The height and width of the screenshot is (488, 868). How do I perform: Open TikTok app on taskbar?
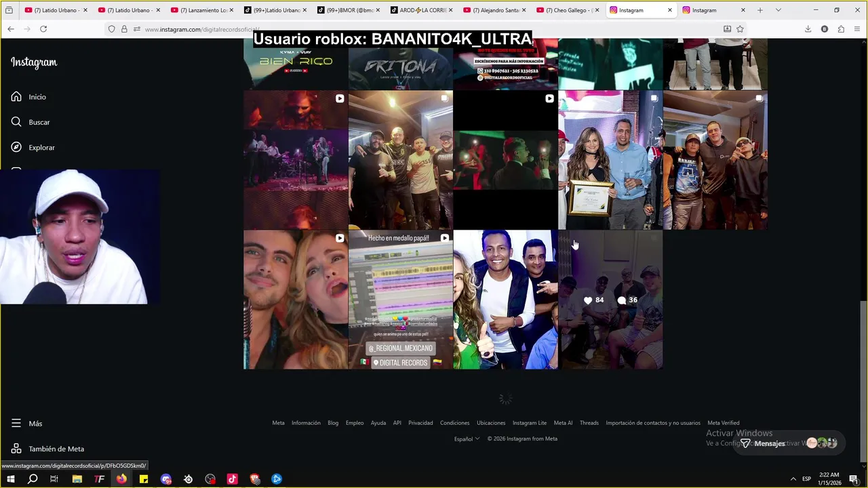pos(232,479)
